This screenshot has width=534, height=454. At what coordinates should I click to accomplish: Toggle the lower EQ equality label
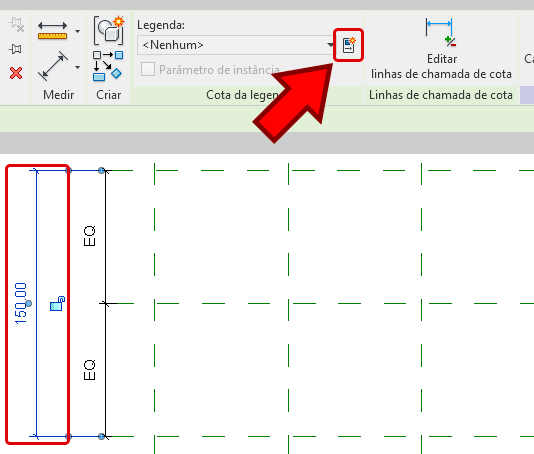(89, 370)
